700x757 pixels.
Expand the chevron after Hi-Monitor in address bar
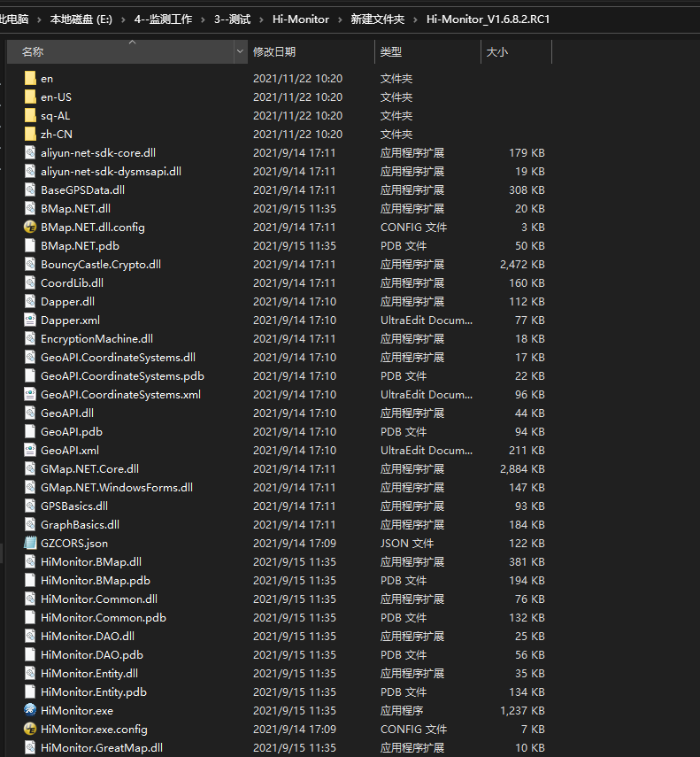(x=340, y=19)
